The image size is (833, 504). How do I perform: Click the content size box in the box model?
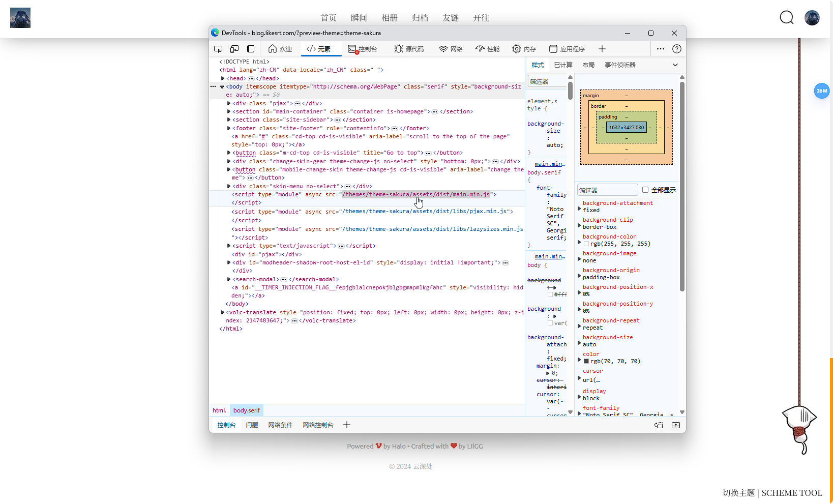627,128
